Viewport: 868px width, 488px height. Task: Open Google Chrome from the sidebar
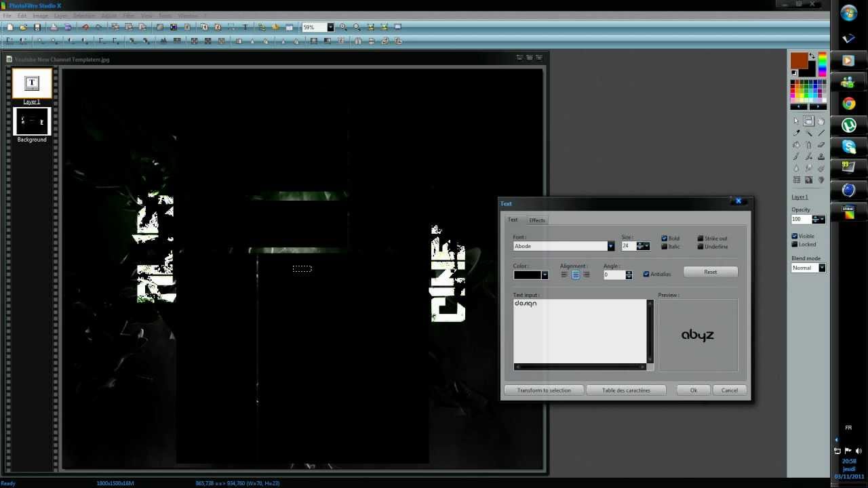[849, 104]
